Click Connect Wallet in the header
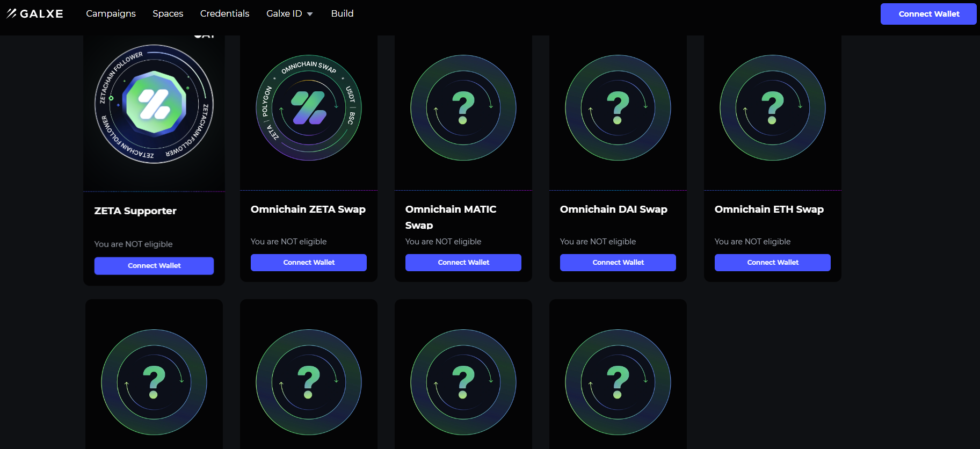 pos(928,14)
